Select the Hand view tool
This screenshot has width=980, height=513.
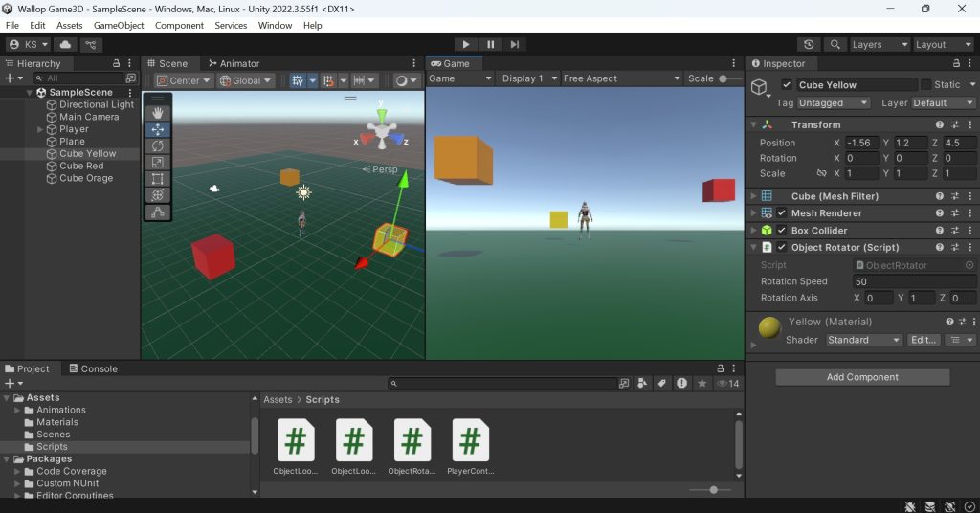coord(158,113)
